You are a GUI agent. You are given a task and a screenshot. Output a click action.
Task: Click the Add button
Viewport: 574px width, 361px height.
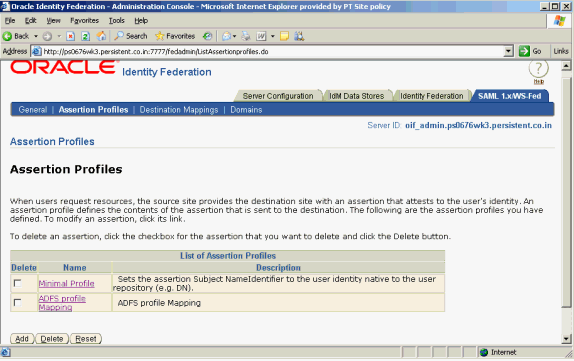pos(22,339)
